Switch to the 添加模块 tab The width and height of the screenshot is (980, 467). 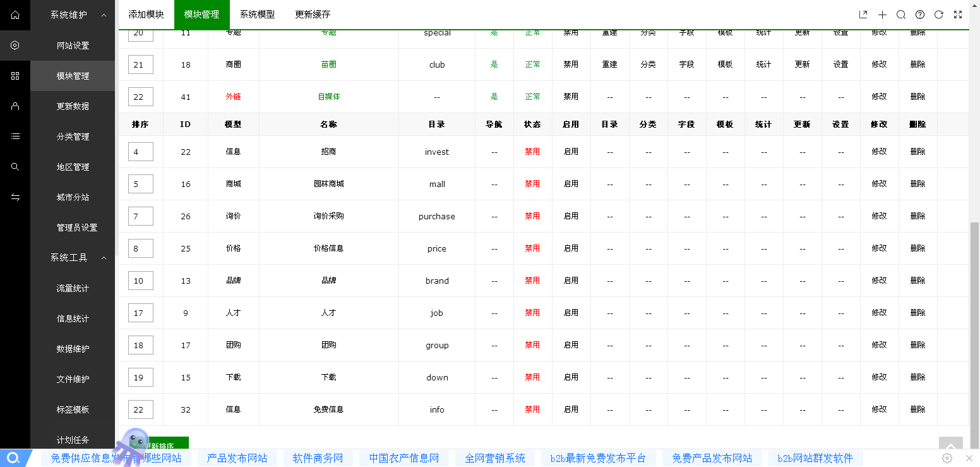click(x=146, y=15)
